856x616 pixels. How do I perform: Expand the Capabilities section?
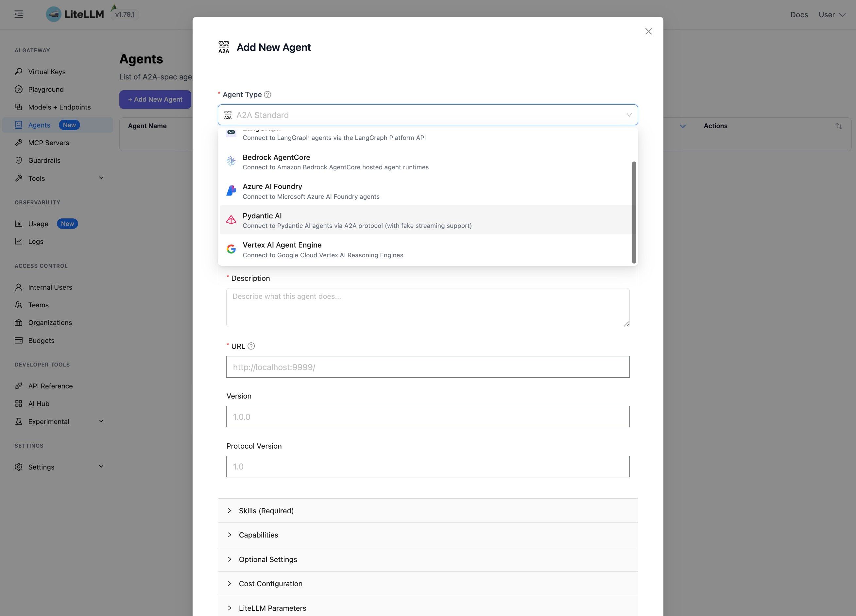tap(428, 535)
